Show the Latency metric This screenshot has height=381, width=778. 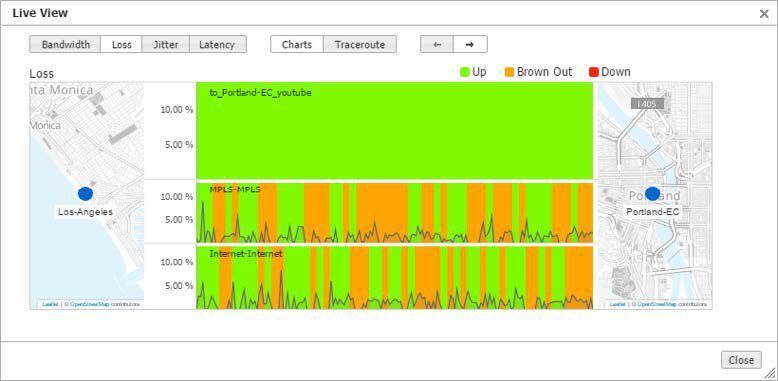pyautogui.click(x=217, y=44)
